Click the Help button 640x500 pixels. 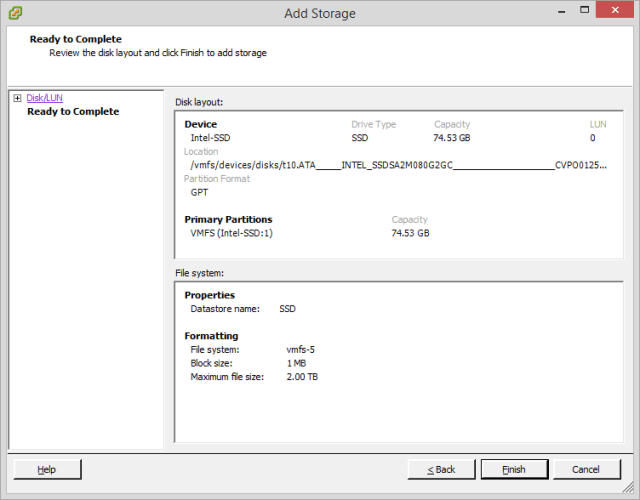click(47, 469)
